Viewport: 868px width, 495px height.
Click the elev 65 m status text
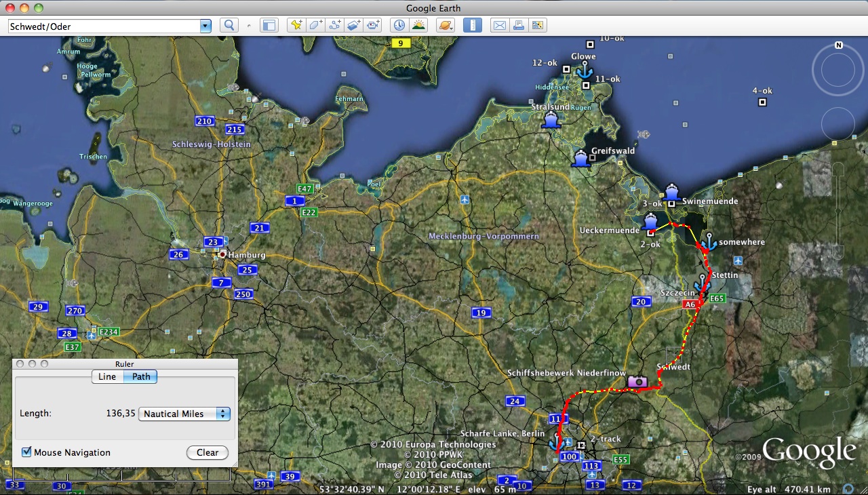point(493,489)
